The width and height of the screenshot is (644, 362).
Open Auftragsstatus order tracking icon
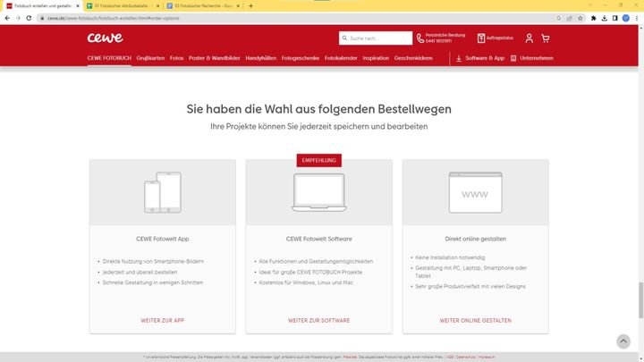(481, 38)
